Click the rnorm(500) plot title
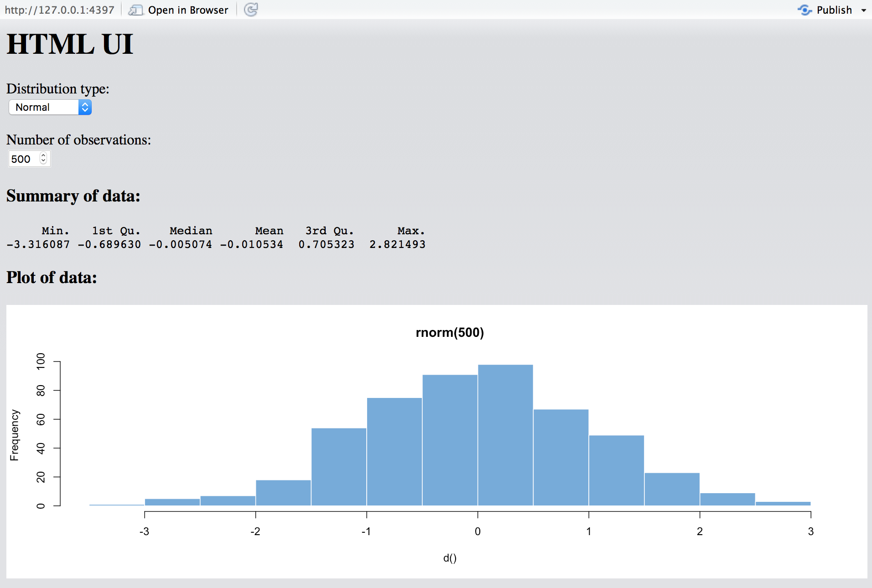The width and height of the screenshot is (872, 588). pos(450,332)
